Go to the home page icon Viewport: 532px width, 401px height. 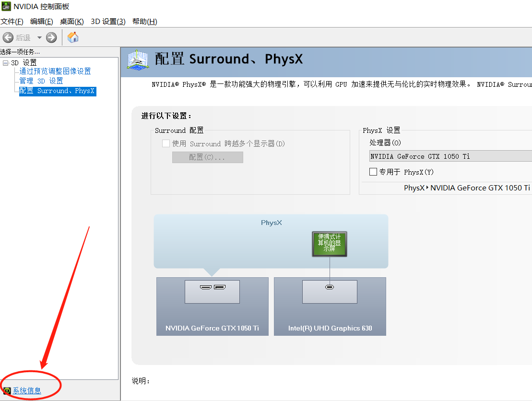pos(73,37)
